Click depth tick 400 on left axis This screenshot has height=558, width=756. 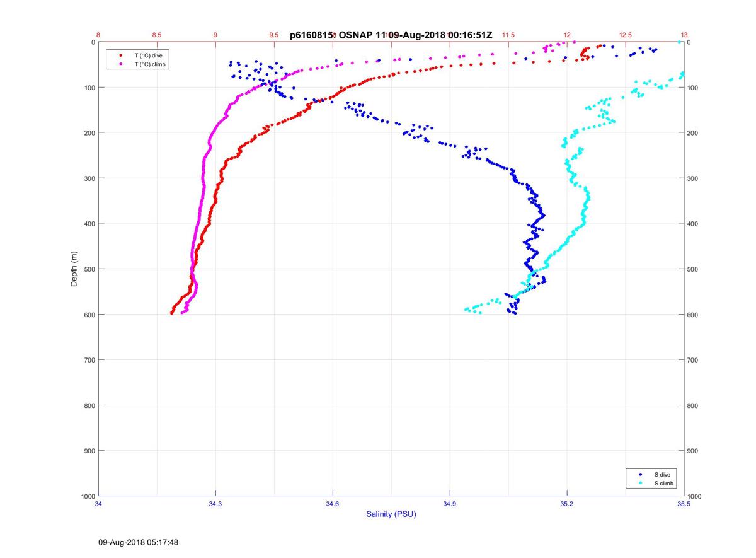click(89, 224)
